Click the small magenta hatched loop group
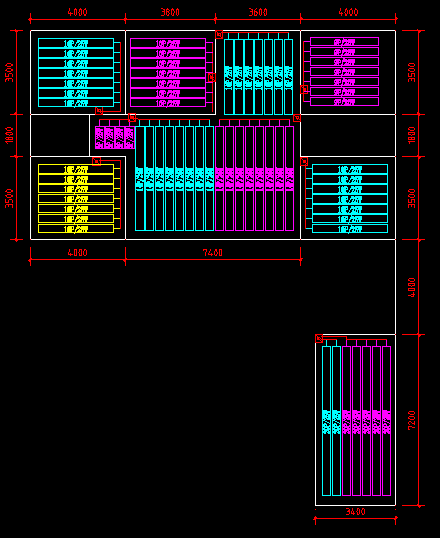 (115, 138)
